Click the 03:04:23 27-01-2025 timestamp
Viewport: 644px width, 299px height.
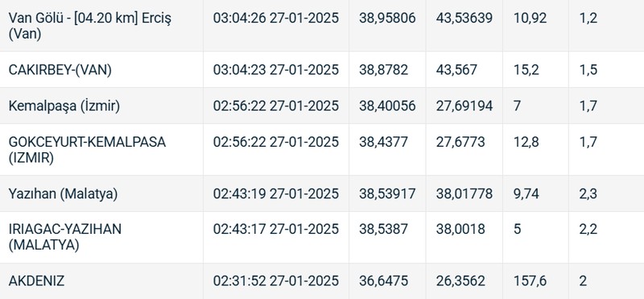[x=275, y=70]
